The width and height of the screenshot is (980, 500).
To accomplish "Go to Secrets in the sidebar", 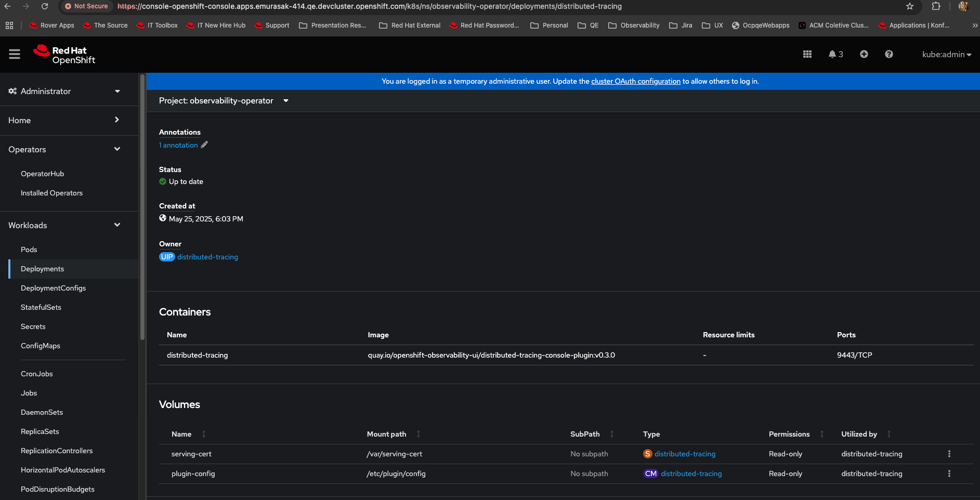I will tap(33, 326).
